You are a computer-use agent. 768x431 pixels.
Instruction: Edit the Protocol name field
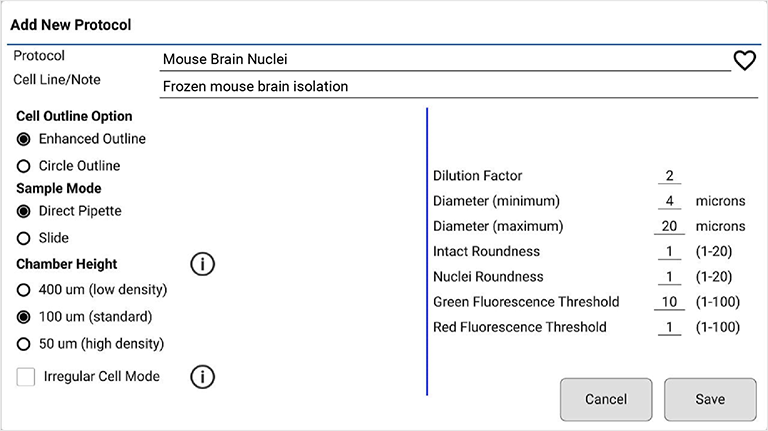[x=445, y=60]
